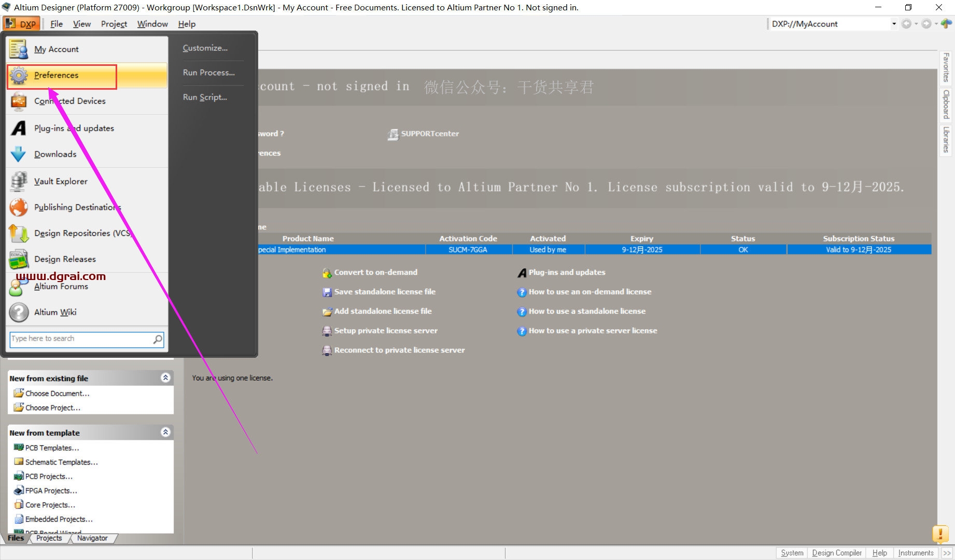Screen dimensions: 955x560
Task: Click the SUPPORTcenter icon
Action: coord(393,134)
